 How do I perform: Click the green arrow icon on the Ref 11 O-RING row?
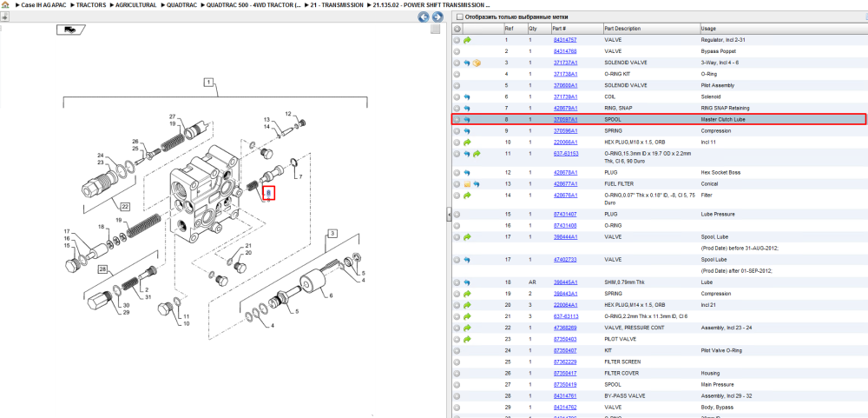pos(477,154)
